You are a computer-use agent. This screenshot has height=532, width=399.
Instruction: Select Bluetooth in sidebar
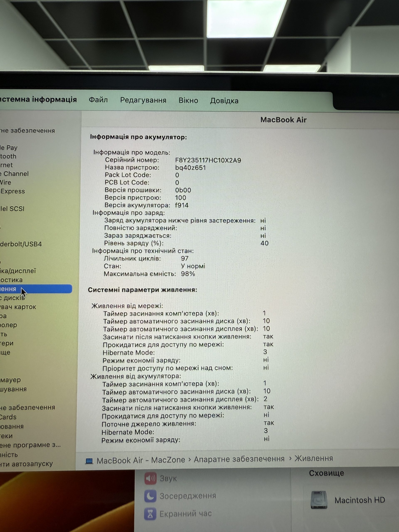point(8,156)
